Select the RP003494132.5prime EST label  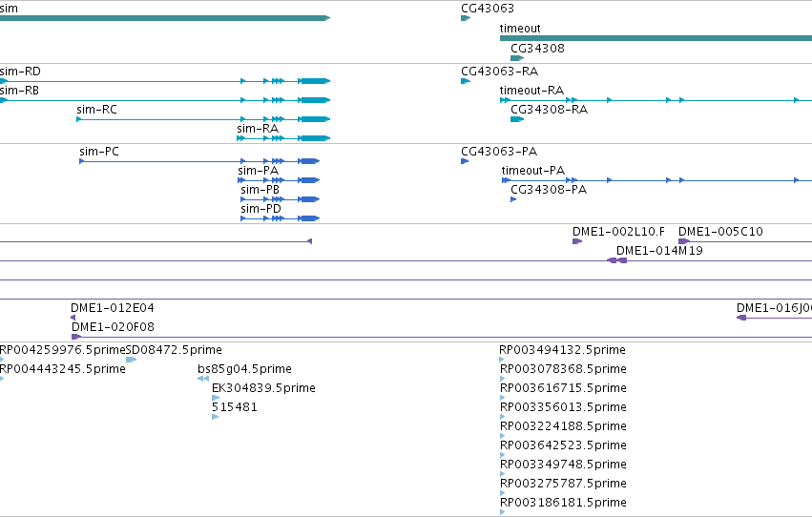(x=562, y=350)
